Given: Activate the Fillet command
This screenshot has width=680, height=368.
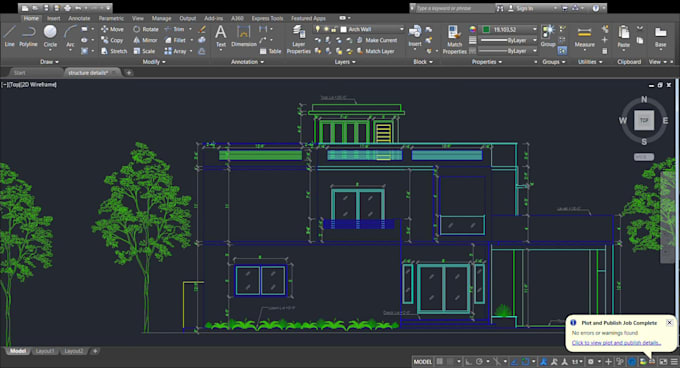Looking at the screenshot, I should pos(175,40).
